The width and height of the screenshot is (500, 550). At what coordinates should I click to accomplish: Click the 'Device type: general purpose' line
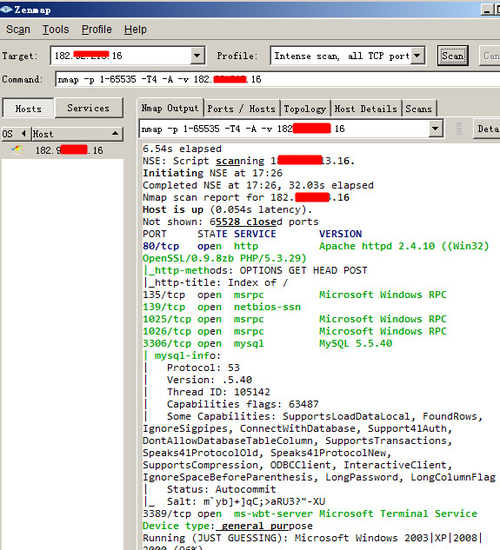[x=227, y=526]
